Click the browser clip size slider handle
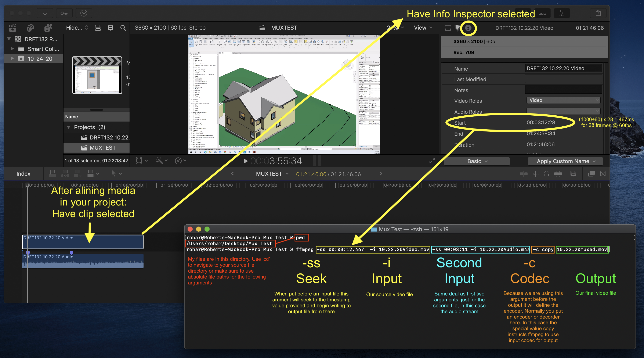 click(x=97, y=110)
